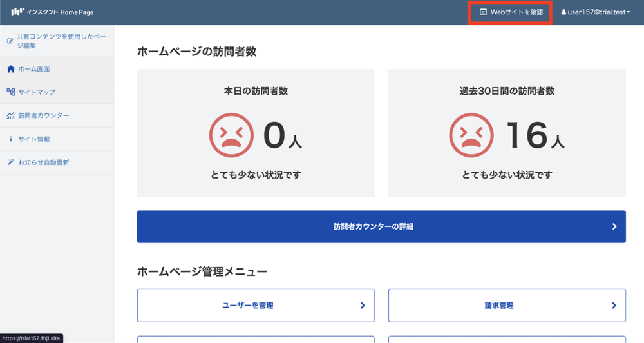The height and width of the screenshot is (343, 644).
Task: Select サイト情報 in the sidebar menu
Action: (34, 139)
